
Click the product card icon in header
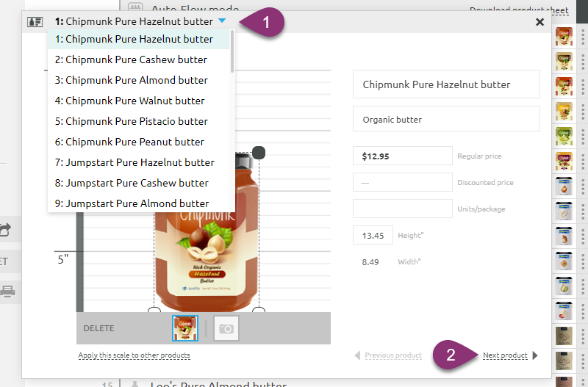[35, 22]
